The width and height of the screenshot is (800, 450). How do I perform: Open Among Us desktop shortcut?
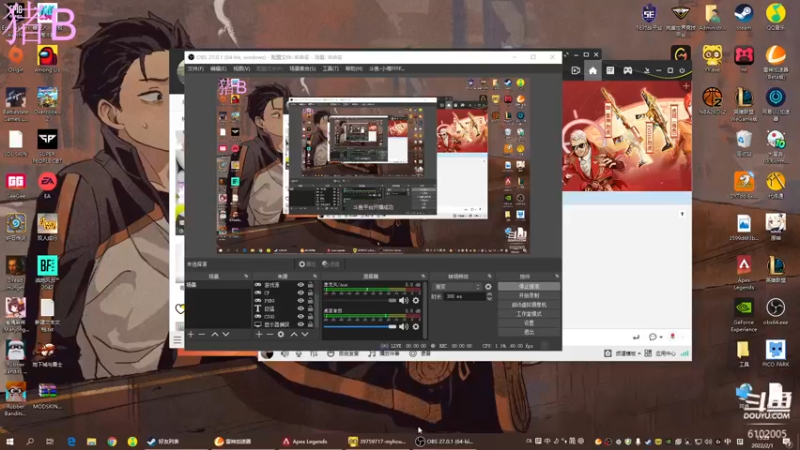[x=47, y=59]
